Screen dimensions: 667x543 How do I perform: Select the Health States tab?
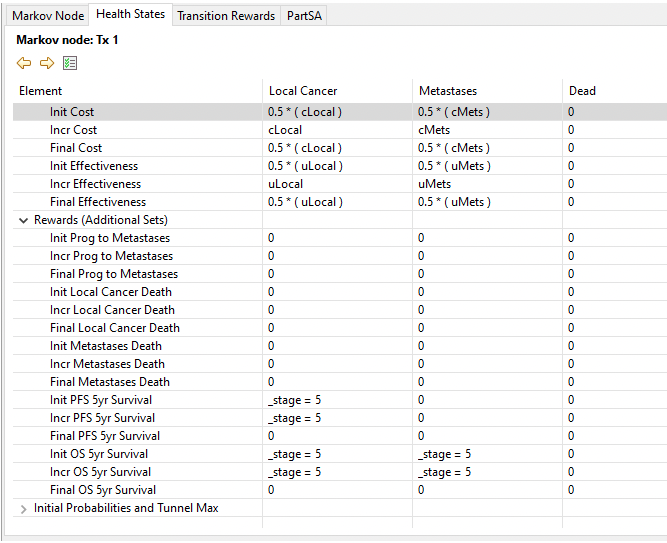(x=130, y=14)
